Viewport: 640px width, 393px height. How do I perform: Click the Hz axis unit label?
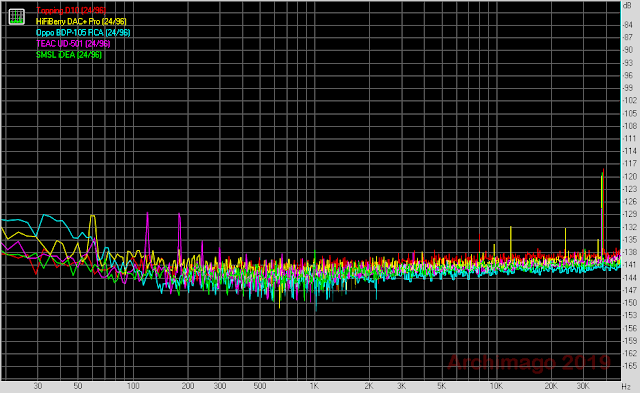[626, 386]
